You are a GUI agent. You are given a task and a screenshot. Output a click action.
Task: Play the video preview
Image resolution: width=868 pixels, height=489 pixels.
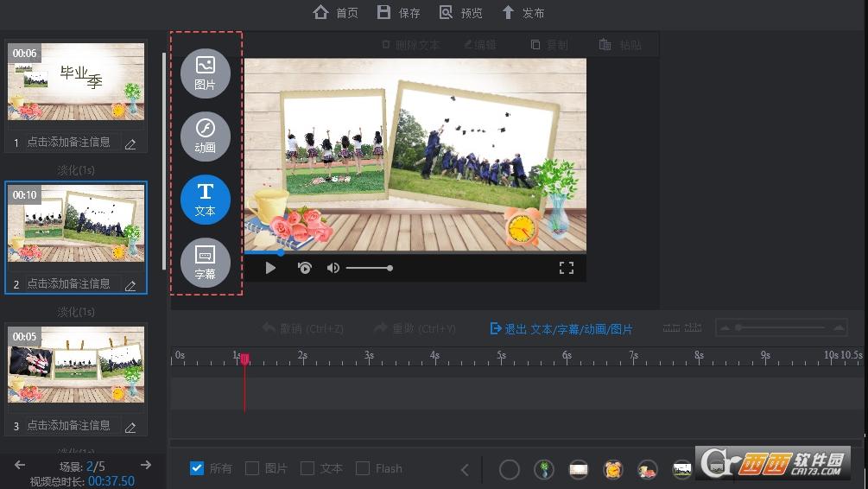pyautogui.click(x=270, y=268)
